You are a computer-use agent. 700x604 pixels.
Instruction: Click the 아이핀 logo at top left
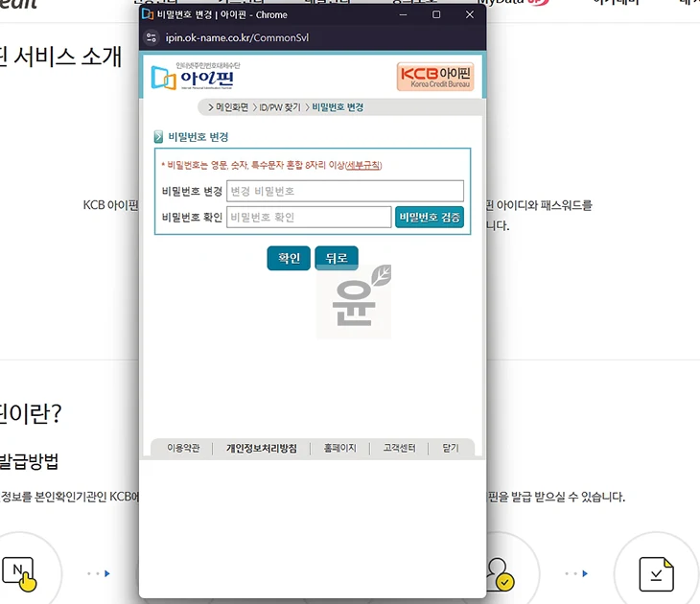point(195,77)
